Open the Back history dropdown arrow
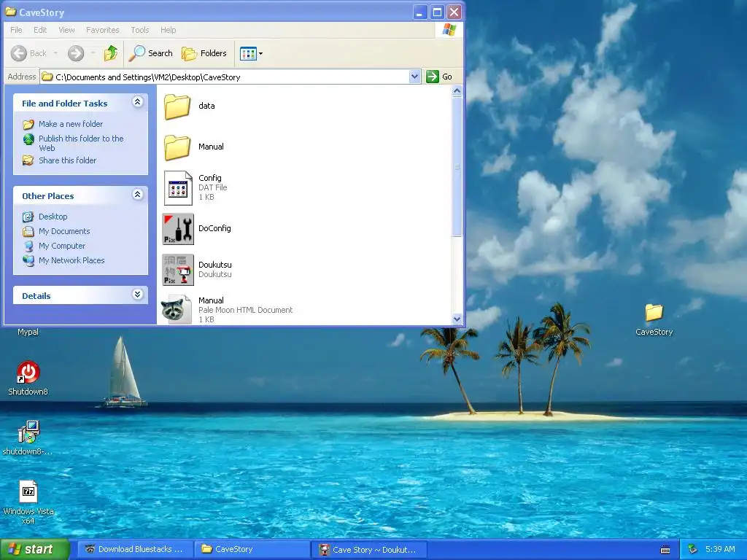 coord(55,52)
